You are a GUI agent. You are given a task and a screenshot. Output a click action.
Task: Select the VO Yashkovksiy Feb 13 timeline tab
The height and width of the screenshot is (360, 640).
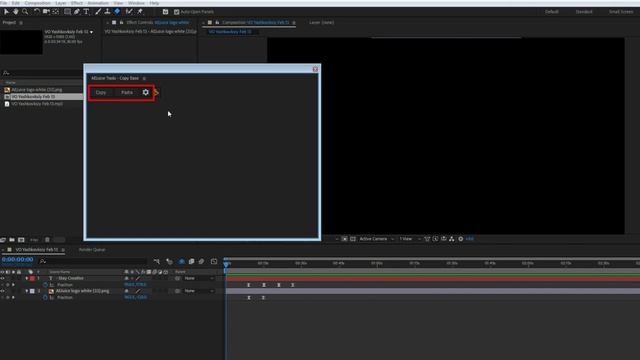37,250
